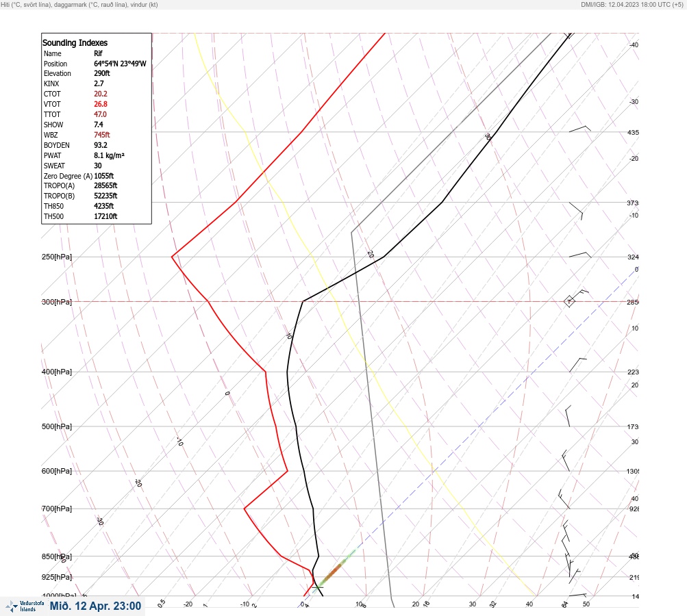Click the wind barb at 600 hPa

[x=566, y=461]
